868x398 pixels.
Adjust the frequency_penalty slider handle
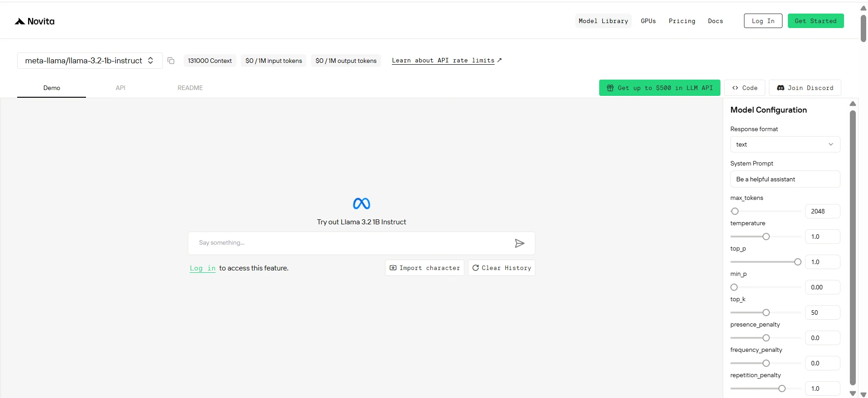(x=766, y=363)
